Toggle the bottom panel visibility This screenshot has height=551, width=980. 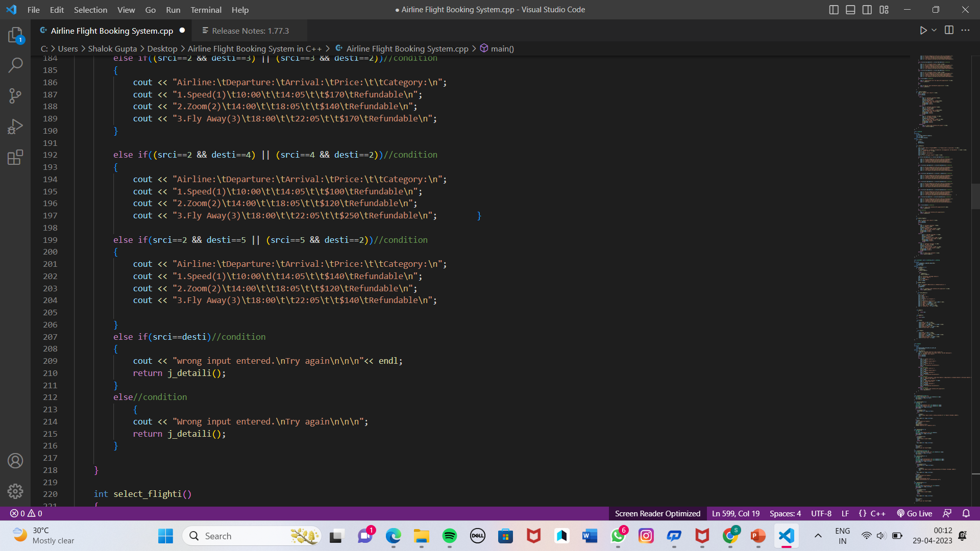point(850,9)
